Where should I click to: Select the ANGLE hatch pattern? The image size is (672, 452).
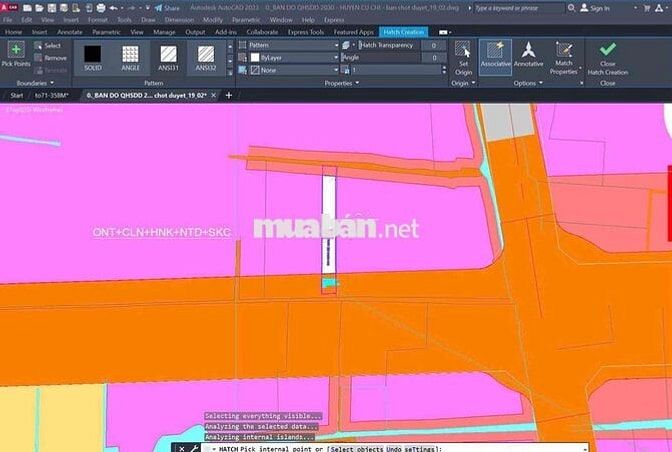pyautogui.click(x=130, y=58)
